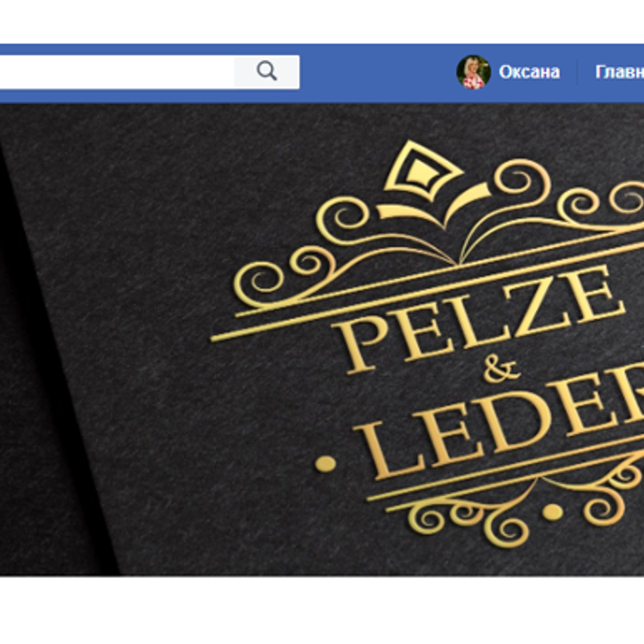Open the Главная home link
Viewport: 644px width, 644px height.
coord(619,72)
